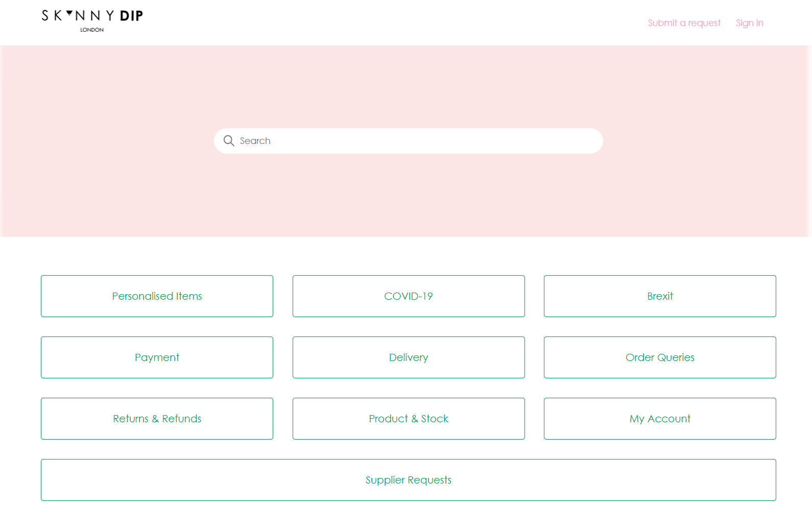
Task: Open the Personalised Items category
Action: pyautogui.click(x=157, y=296)
